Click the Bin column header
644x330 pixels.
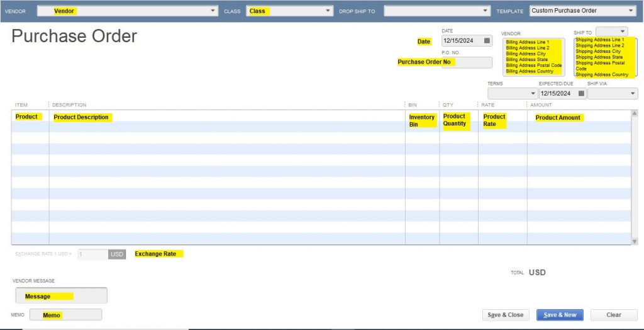[413, 105]
